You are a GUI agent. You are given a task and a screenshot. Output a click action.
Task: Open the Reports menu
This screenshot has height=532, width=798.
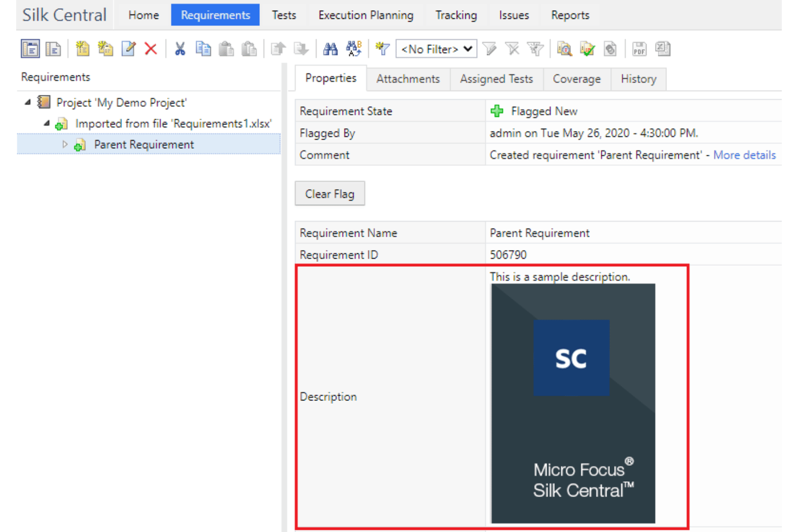(570, 15)
